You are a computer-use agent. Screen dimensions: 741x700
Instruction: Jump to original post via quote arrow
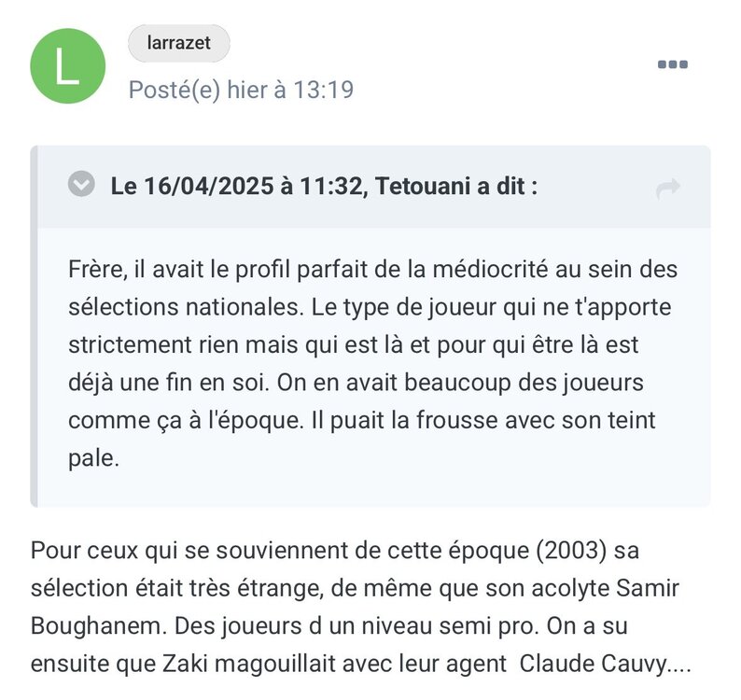(668, 189)
